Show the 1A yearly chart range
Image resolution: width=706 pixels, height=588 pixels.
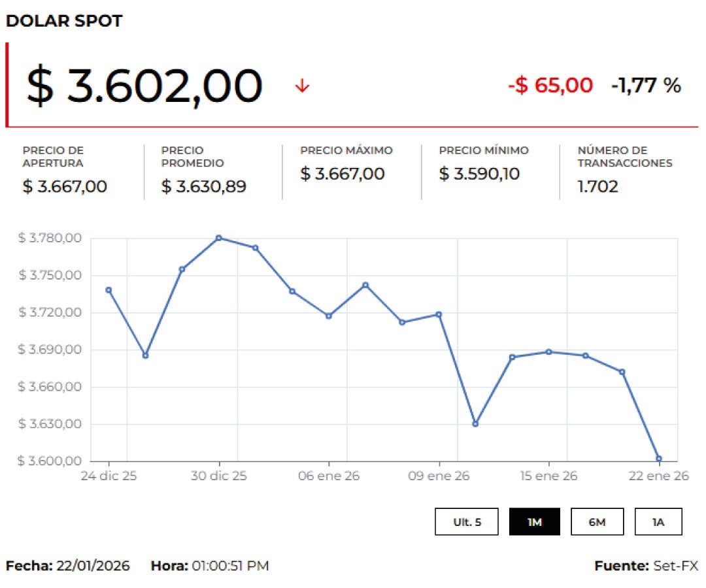pyautogui.click(x=658, y=522)
